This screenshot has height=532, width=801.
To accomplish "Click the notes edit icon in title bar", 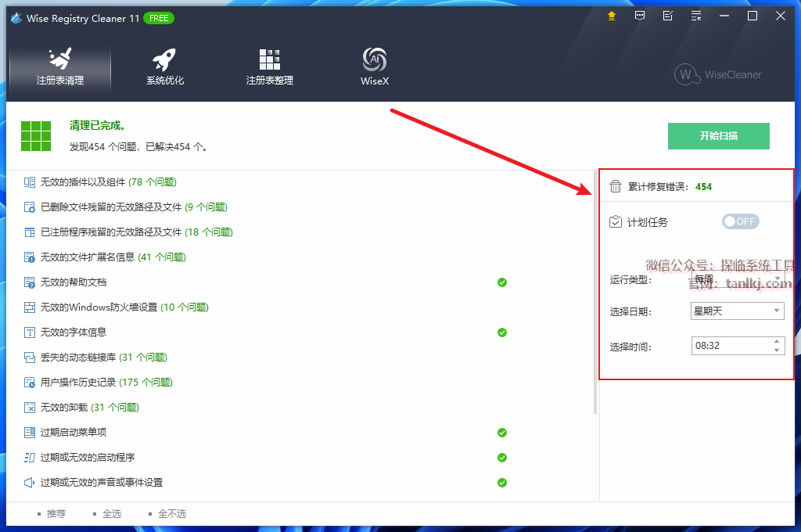I will tap(668, 16).
